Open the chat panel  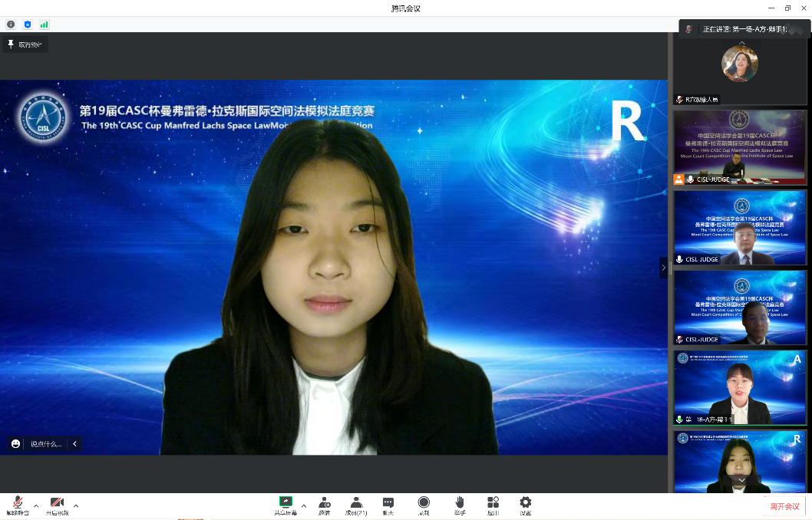388,504
